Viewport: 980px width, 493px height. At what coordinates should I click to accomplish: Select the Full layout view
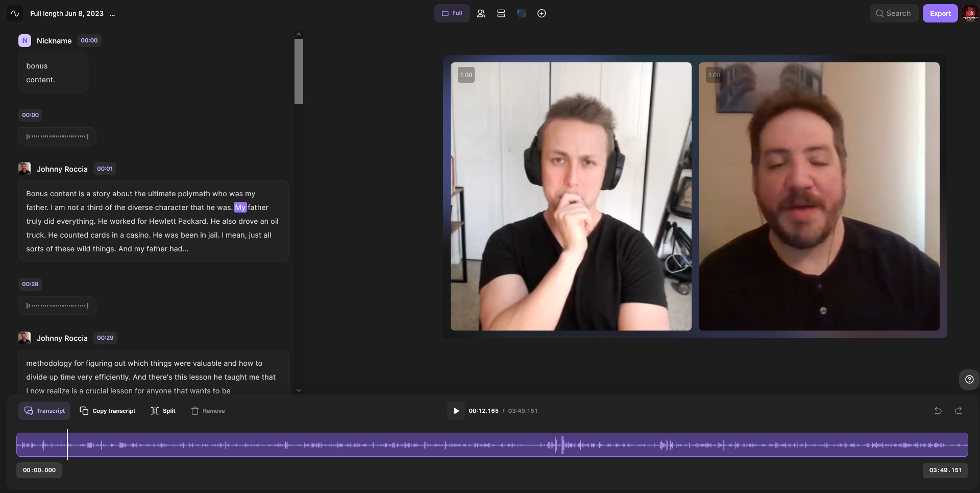click(452, 13)
